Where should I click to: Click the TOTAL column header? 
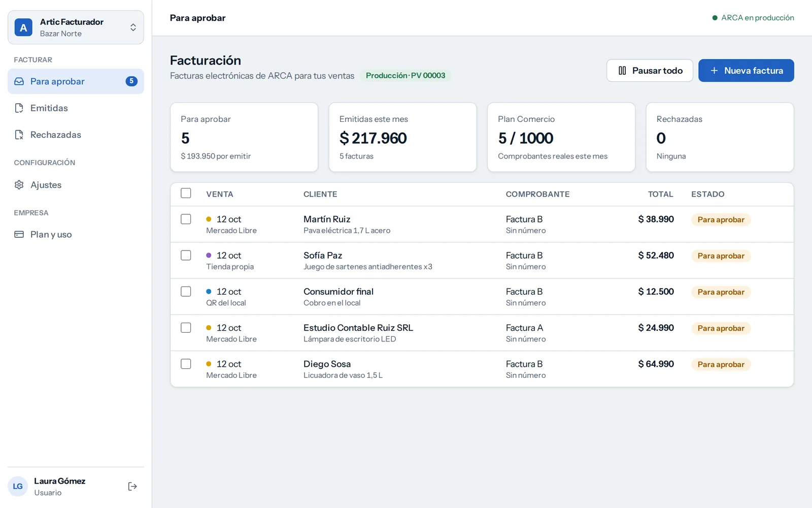[x=660, y=194]
